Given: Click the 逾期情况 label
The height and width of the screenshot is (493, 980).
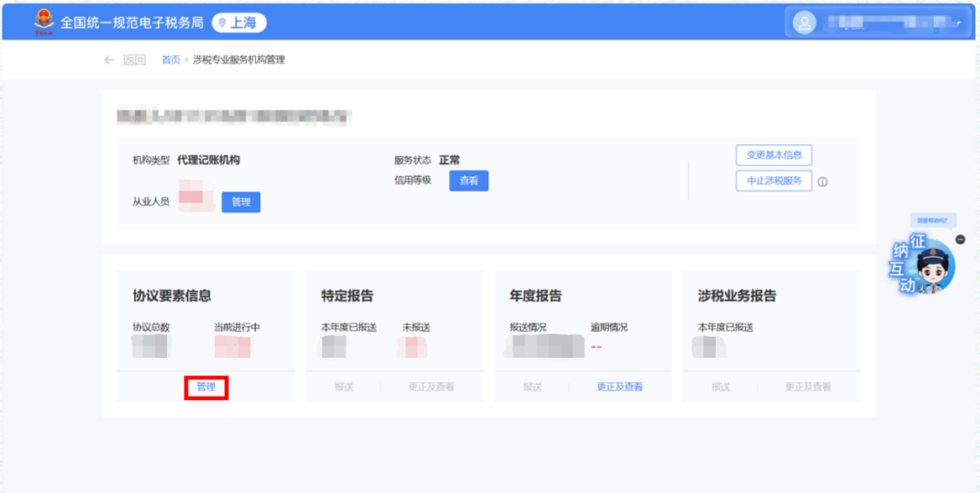Looking at the screenshot, I should click(609, 327).
